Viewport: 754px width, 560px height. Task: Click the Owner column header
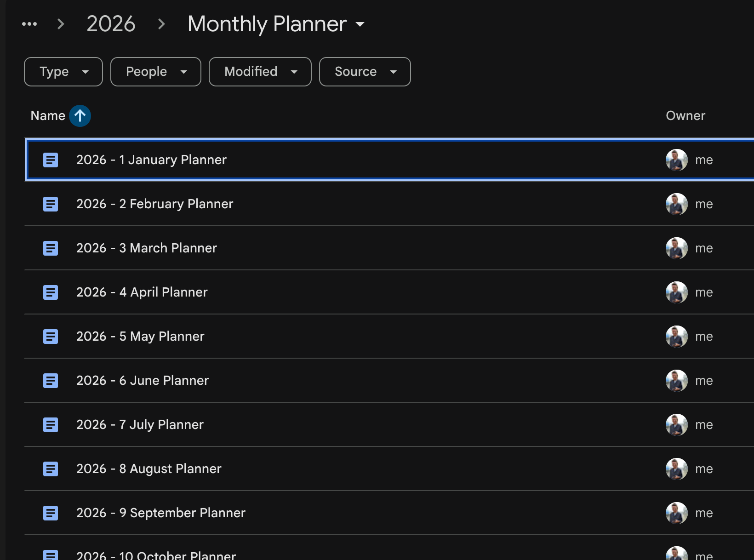pyautogui.click(x=685, y=116)
